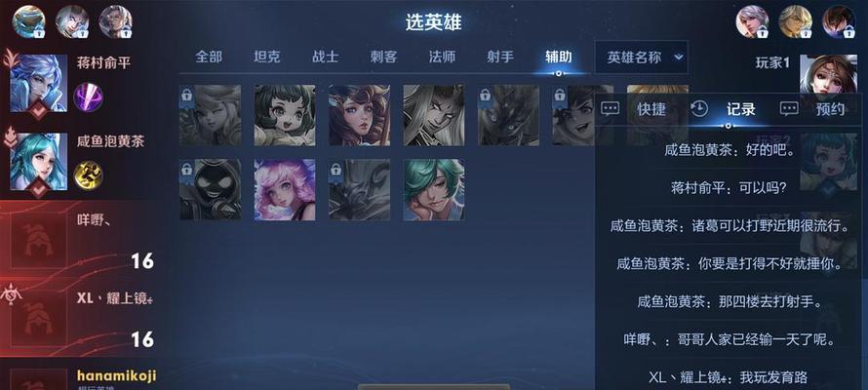Click the purple summoner skill icon

point(88,97)
